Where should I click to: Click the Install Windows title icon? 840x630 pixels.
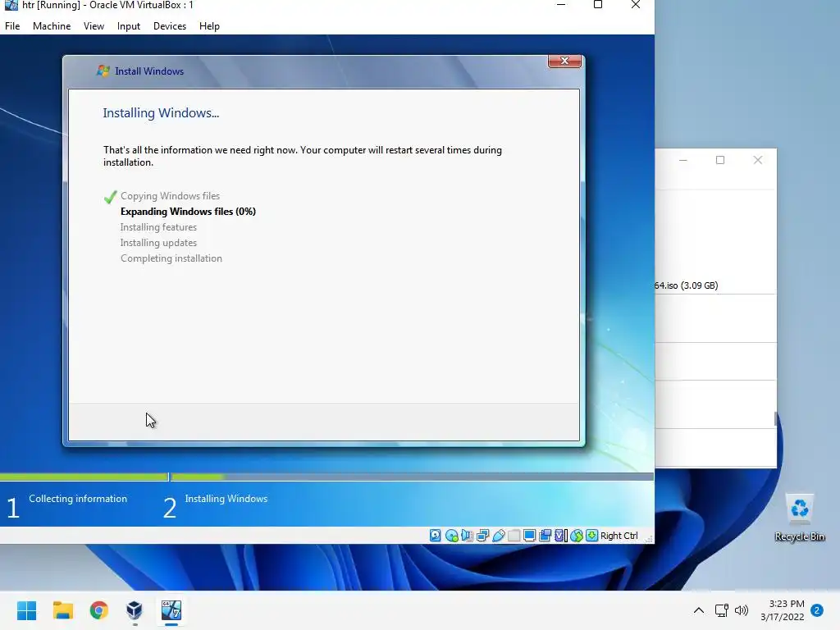(x=103, y=71)
